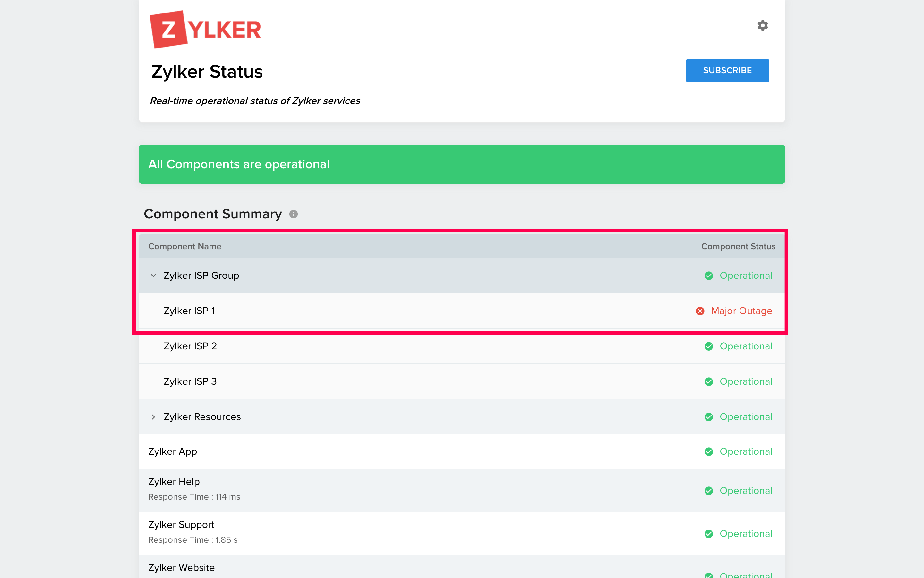Click Operational status text for Zylker ISP 2
The width and height of the screenshot is (924, 578).
[x=746, y=346]
